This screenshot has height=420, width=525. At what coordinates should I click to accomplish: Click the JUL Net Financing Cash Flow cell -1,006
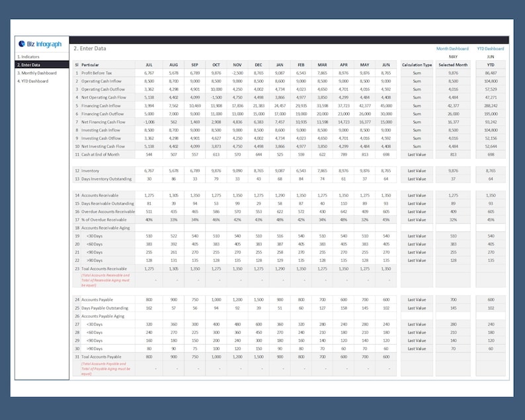coord(149,122)
